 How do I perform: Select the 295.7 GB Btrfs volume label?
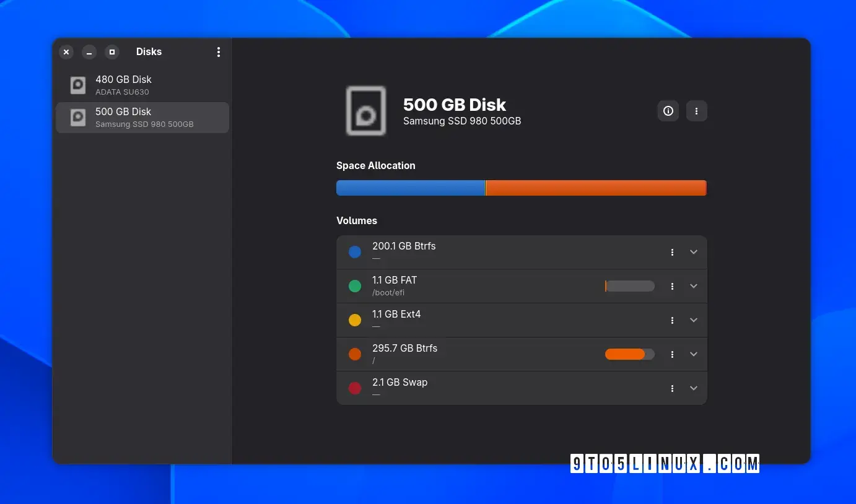coord(405,348)
